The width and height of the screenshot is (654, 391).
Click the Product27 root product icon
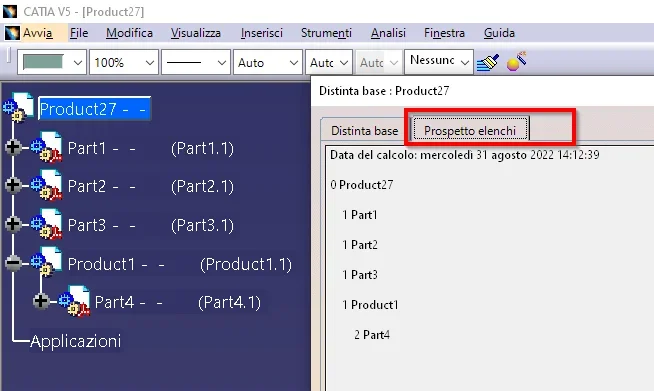point(19,108)
